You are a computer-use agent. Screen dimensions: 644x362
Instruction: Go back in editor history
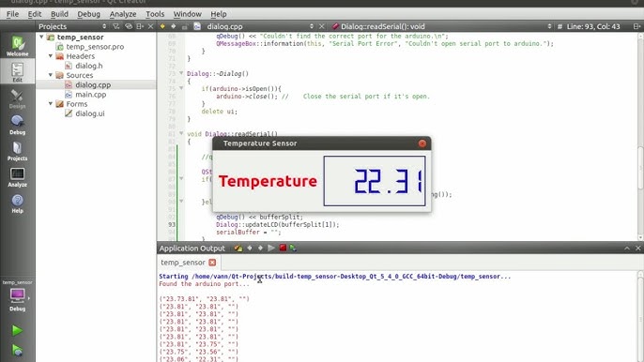(162, 26)
